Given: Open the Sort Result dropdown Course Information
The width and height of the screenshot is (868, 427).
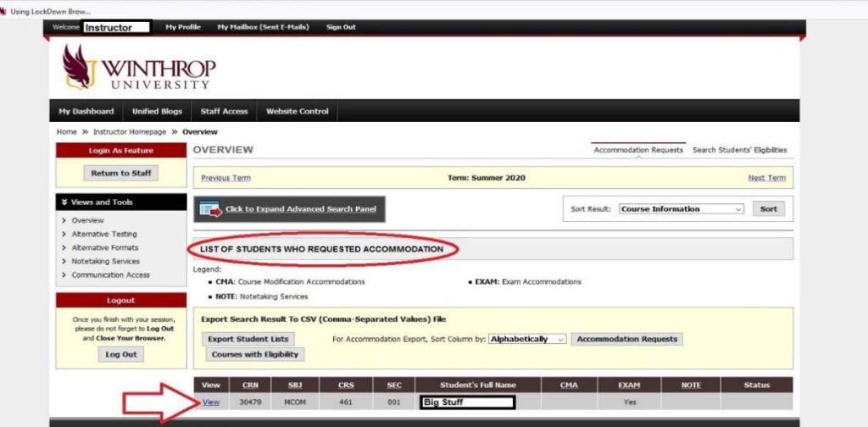Looking at the screenshot, I should (681, 209).
